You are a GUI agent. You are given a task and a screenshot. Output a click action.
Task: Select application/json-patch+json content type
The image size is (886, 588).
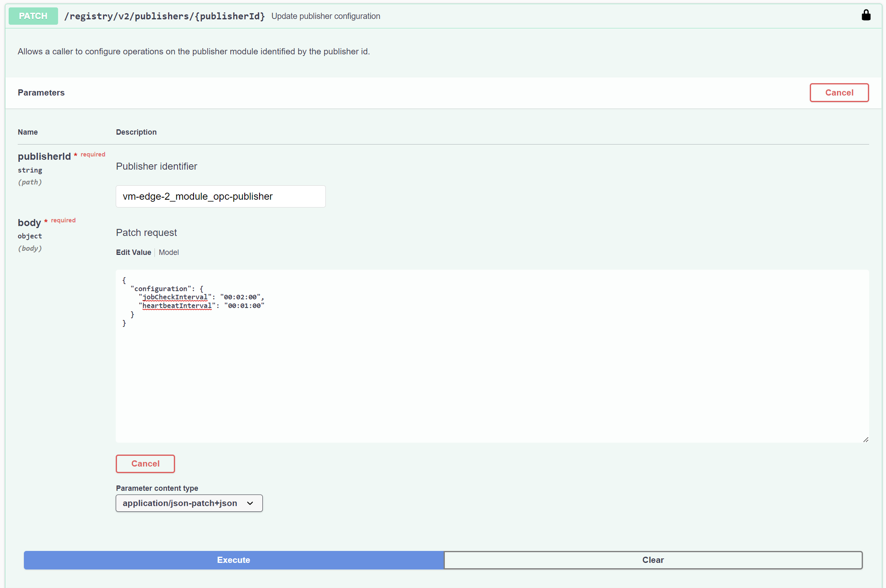click(x=180, y=503)
